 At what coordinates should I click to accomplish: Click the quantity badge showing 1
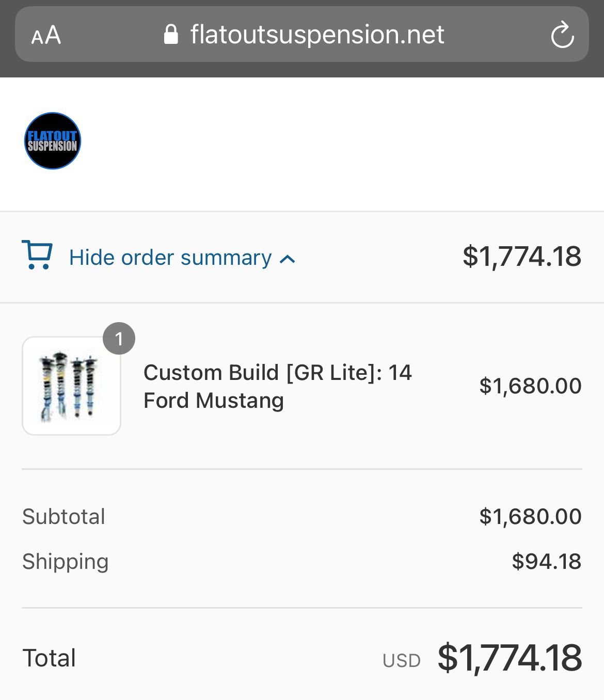119,339
